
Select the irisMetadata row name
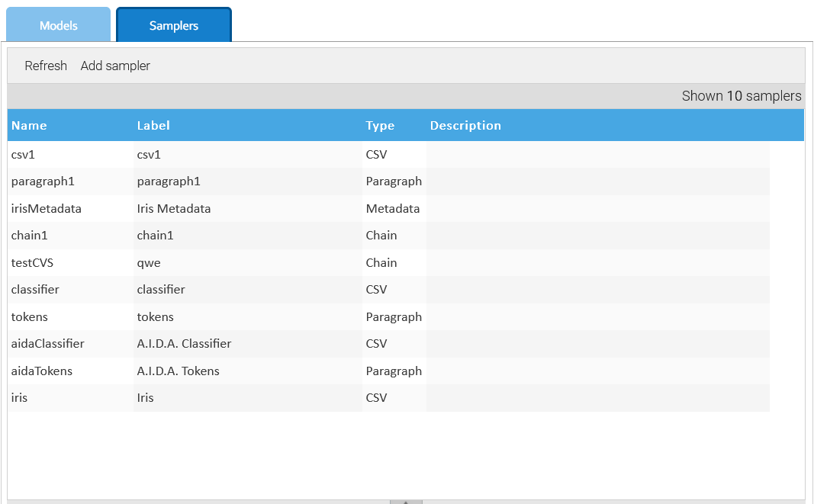tap(71, 209)
